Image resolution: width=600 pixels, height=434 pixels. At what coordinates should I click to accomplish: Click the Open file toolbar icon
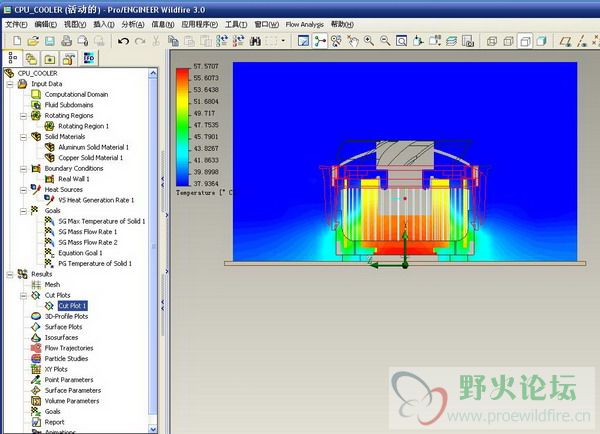click(x=33, y=41)
